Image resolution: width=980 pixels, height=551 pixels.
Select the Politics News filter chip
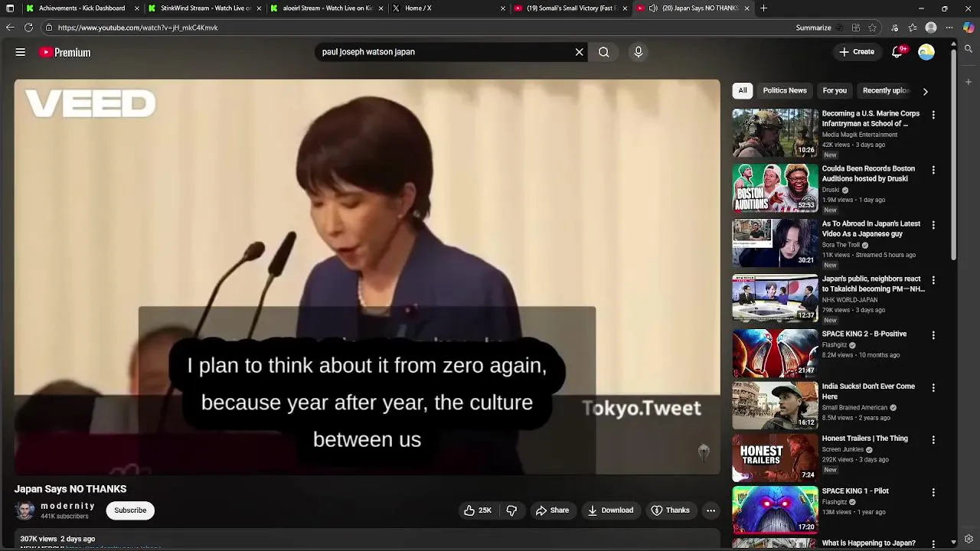pos(785,90)
